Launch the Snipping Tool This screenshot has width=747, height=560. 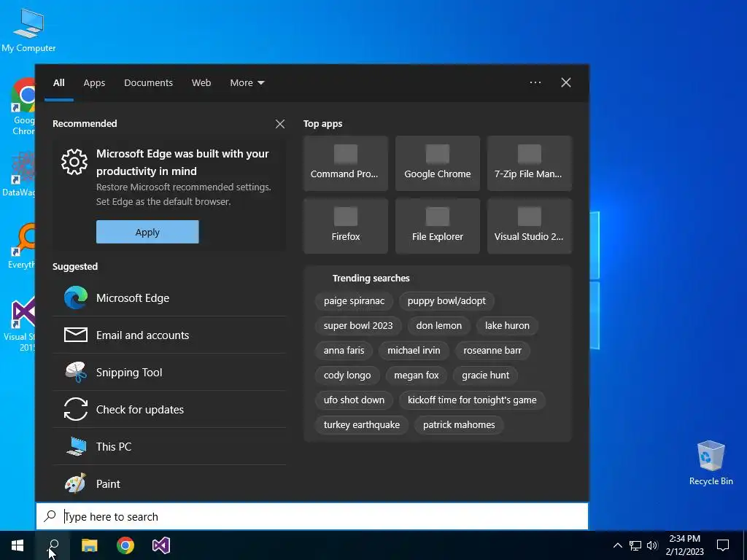click(x=169, y=373)
